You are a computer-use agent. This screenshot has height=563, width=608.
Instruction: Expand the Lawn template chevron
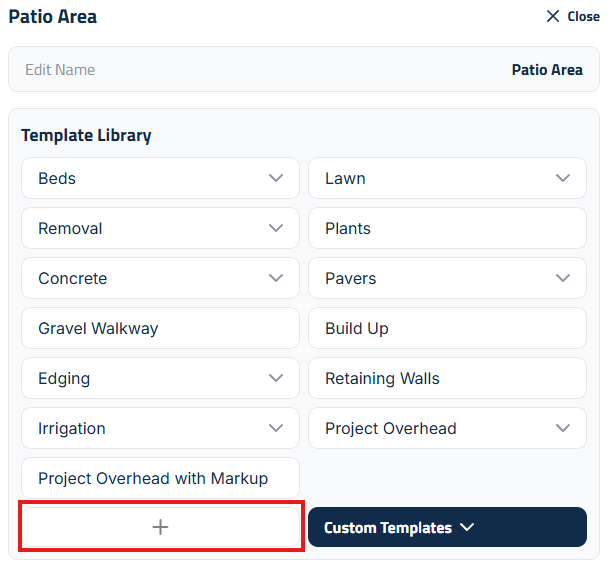(563, 178)
